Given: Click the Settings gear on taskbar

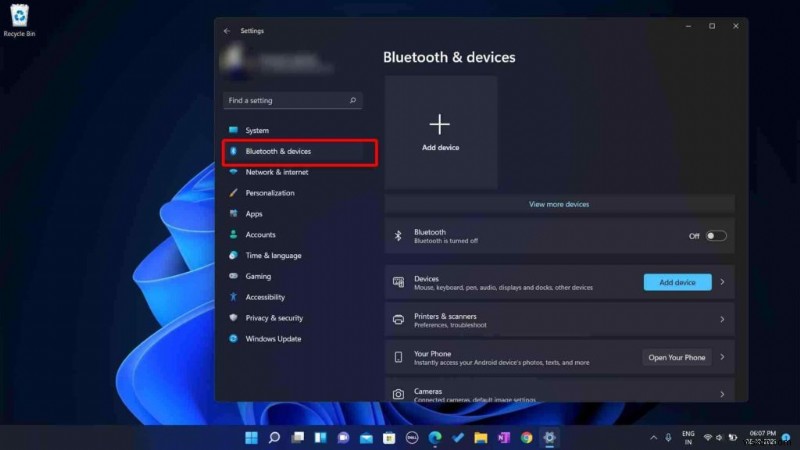Looking at the screenshot, I should pos(549,437).
